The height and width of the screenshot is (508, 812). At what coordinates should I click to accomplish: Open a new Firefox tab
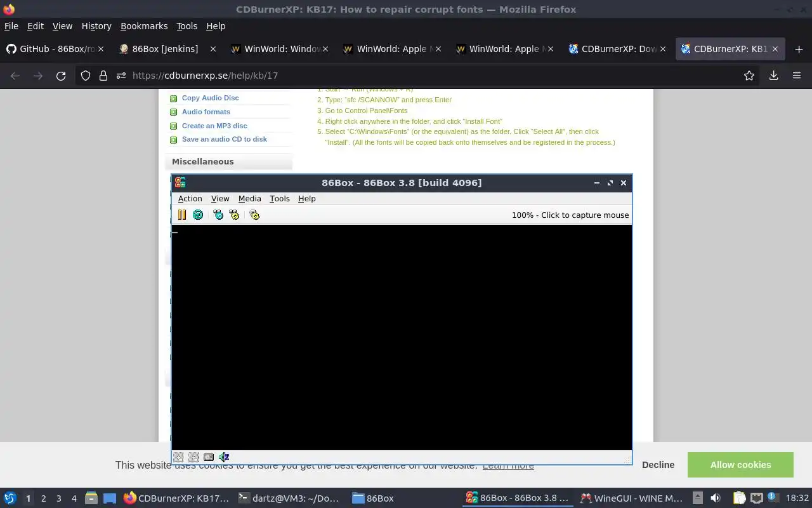(x=799, y=49)
